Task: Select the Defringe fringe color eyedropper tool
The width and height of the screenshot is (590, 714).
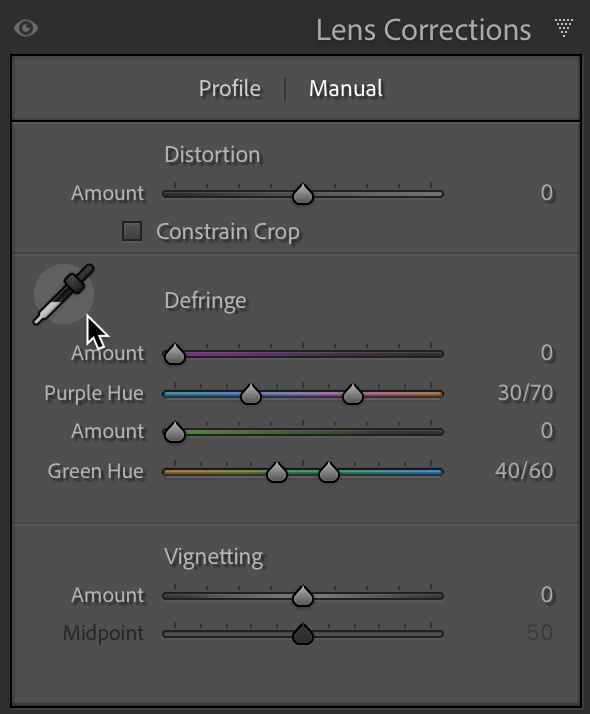Action: 64,294
